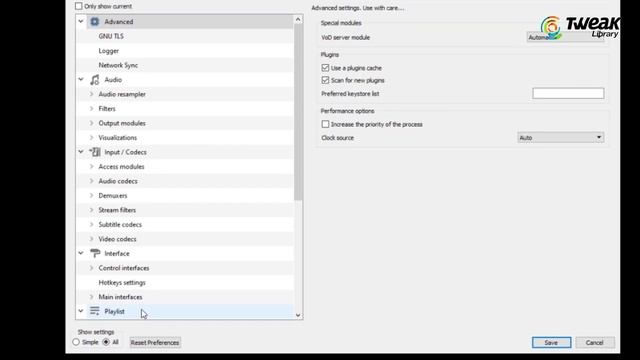Viewport: 640px width, 360px height.
Task: Click Reset Preferences button
Action: coord(155,342)
